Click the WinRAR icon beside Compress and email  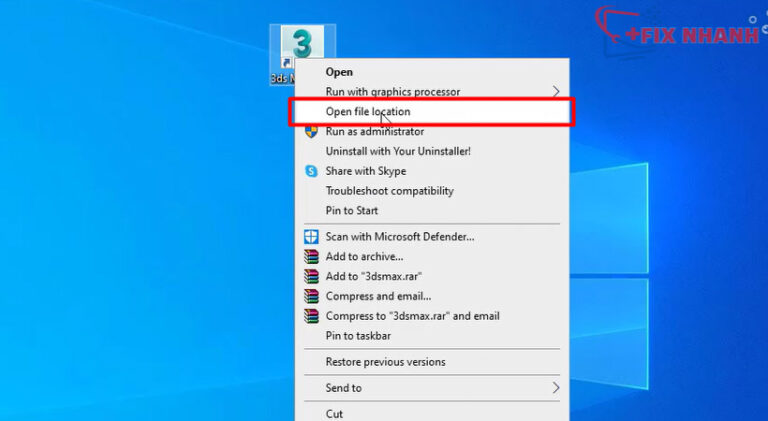click(311, 296)
